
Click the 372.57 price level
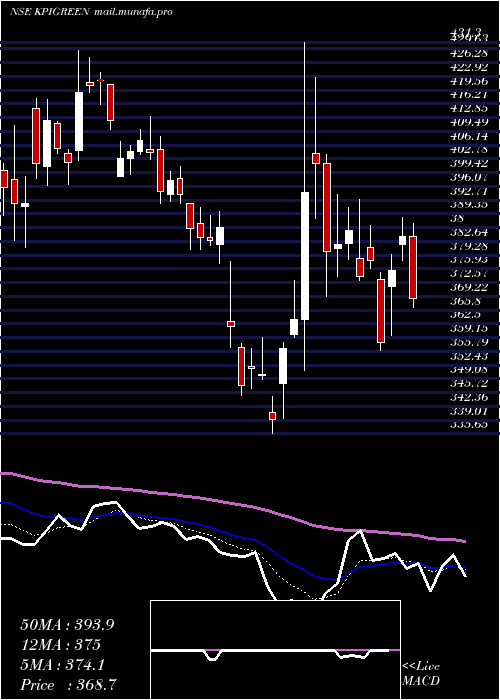pos(469,273)
